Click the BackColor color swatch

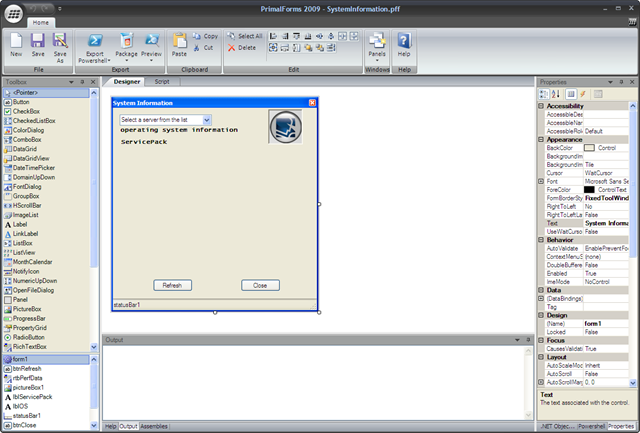589,148
